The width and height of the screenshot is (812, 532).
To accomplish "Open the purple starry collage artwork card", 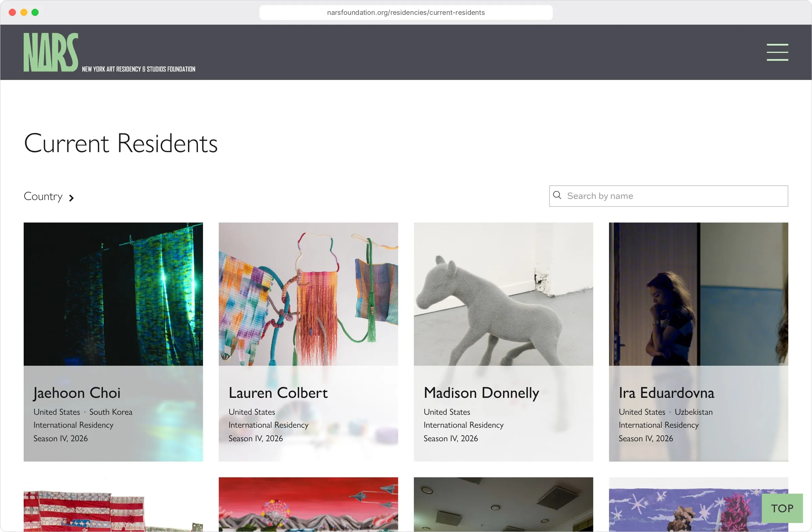I will pos(686,505).
